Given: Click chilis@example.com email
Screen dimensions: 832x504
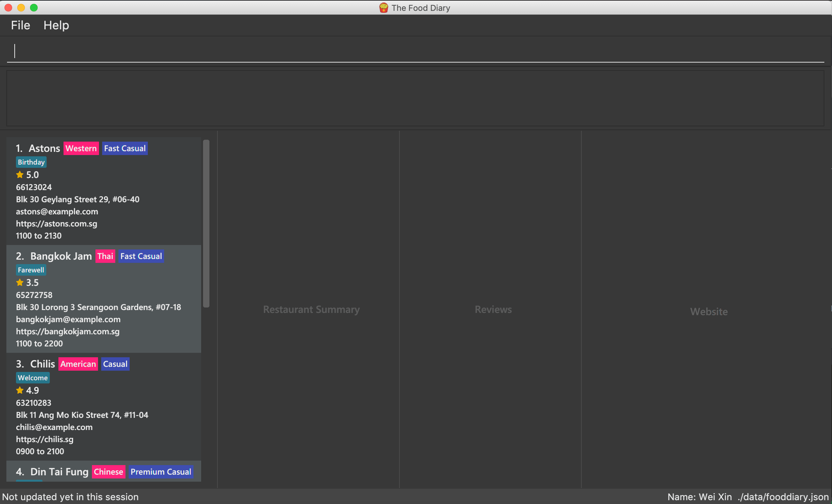Looking at the screenshot, I should (54, 427).
